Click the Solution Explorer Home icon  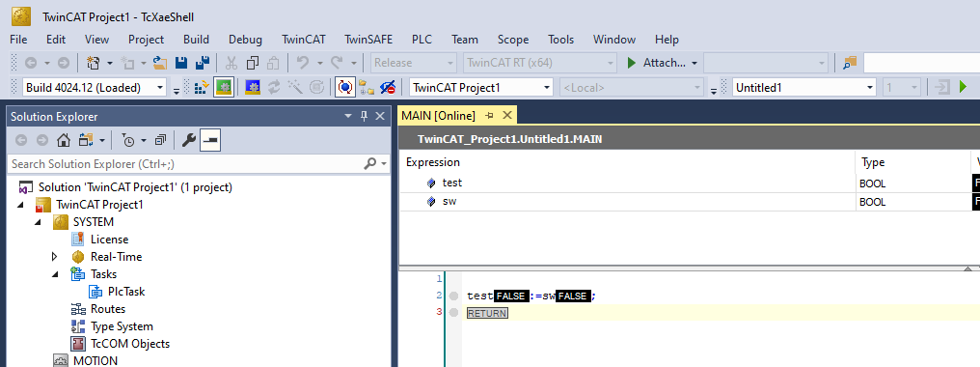(x=63, y=141)
